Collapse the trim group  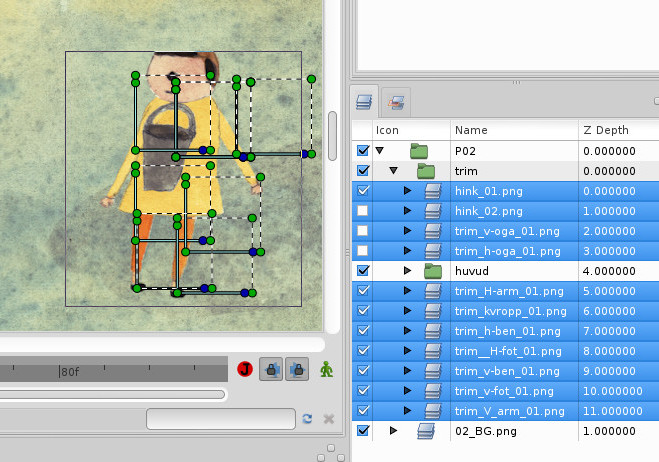tap(394, 171)
